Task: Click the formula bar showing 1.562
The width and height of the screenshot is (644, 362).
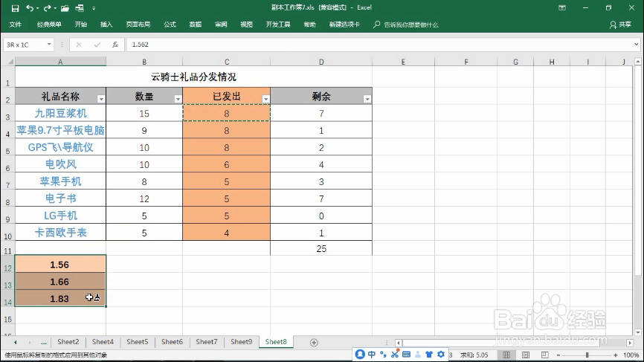Action: pyautogui.click(x=379, y=45)
